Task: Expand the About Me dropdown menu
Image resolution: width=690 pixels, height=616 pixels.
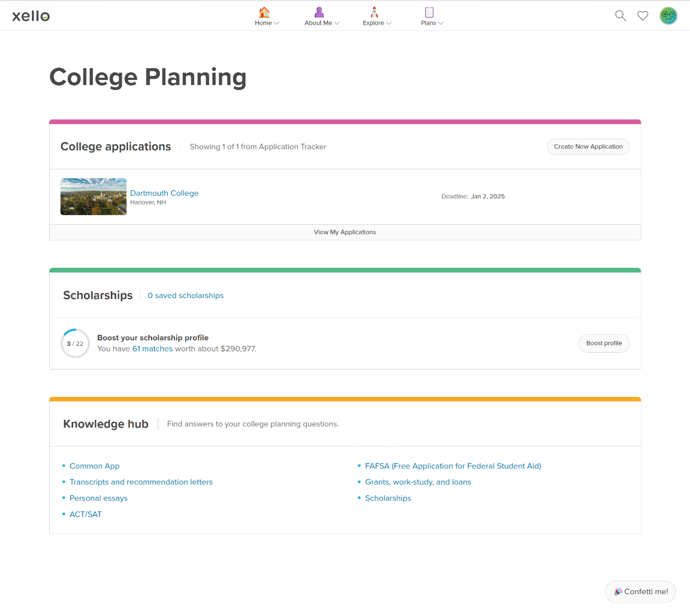Action: coord(336,23)
